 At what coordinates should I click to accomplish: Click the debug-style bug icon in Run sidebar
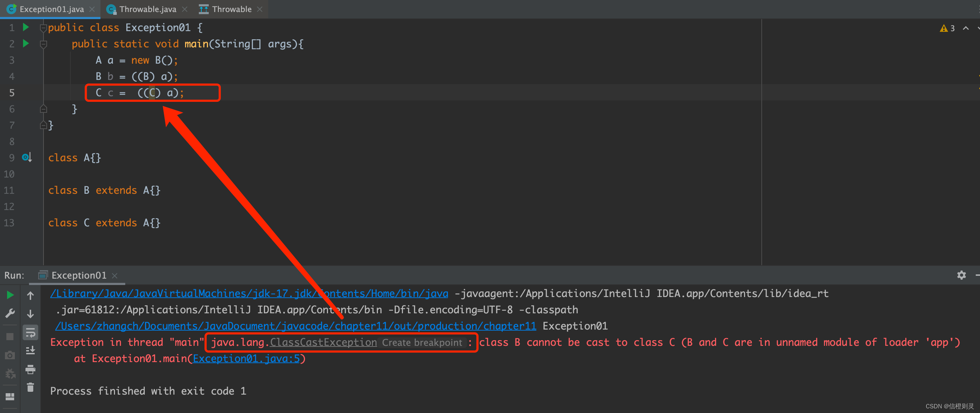(x=10, y=374)
